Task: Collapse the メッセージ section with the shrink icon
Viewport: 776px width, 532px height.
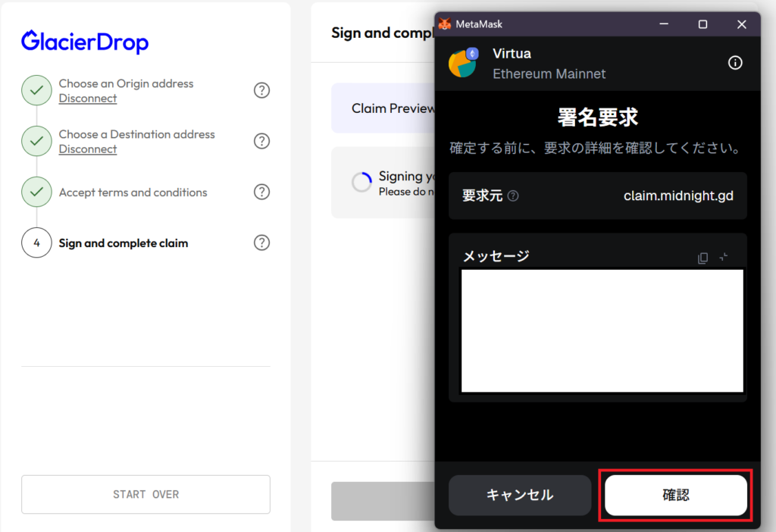Action: [x=724, y=257]
